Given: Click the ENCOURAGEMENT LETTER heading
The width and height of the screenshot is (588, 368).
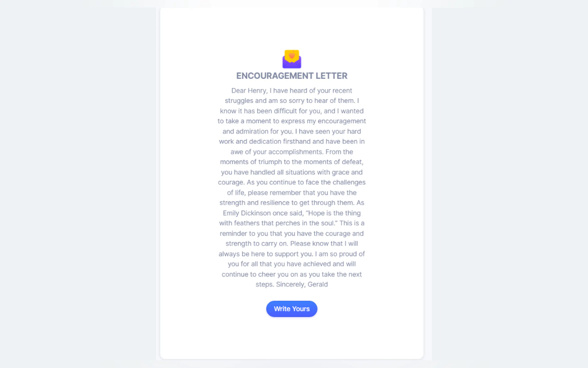Looking at the screenshot, I should tap(292, 76).
